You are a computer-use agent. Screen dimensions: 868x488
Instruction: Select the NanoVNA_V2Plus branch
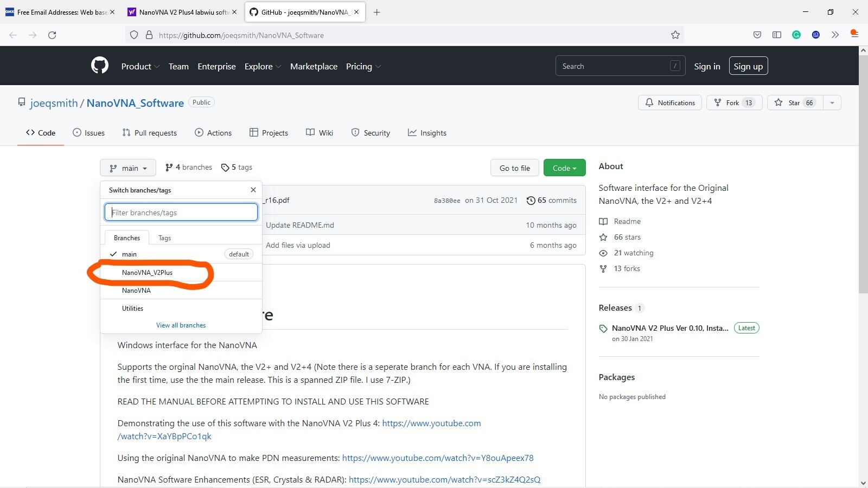(181, 272)
